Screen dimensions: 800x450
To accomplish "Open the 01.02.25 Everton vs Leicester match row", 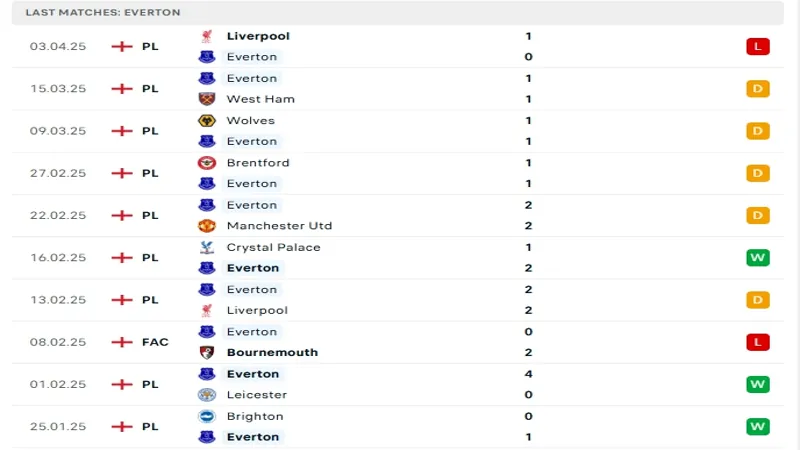I will click(x=397, y=385).
